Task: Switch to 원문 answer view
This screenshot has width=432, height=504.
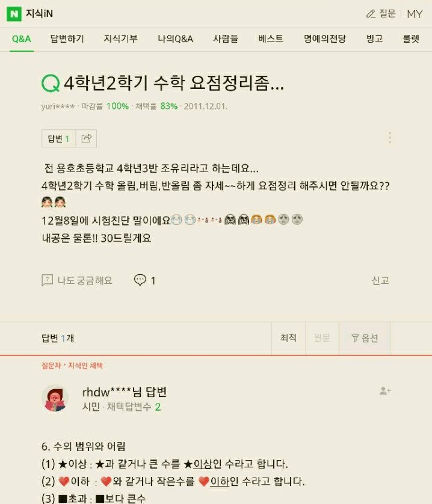Action: (322, 338)
